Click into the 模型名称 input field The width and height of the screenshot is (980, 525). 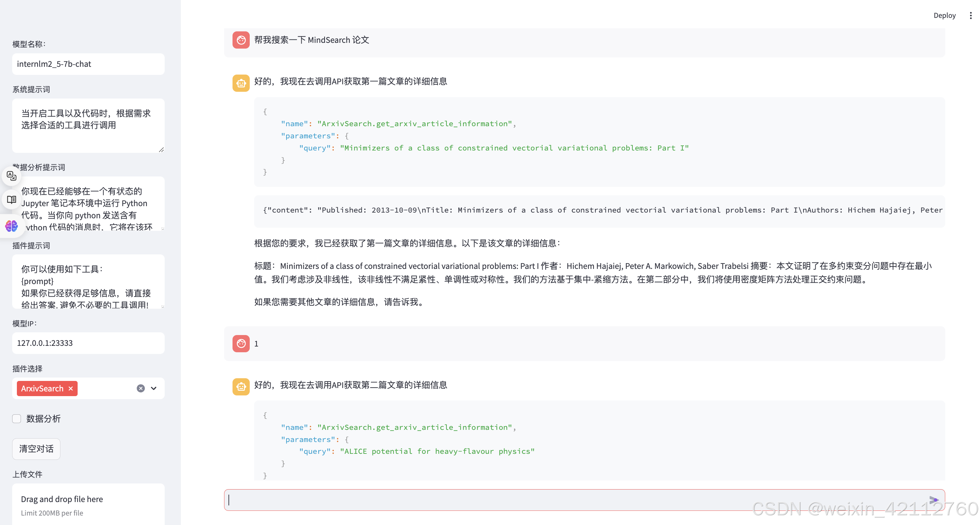pos(88,64)
